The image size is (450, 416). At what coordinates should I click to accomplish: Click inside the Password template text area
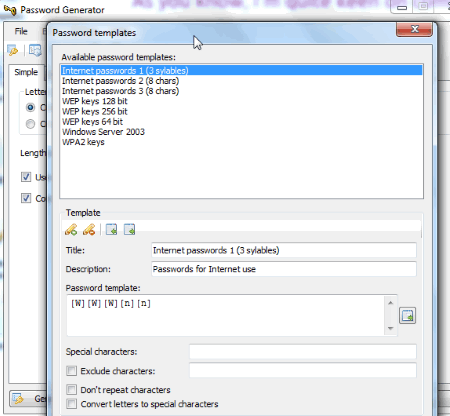click(226, 315)
